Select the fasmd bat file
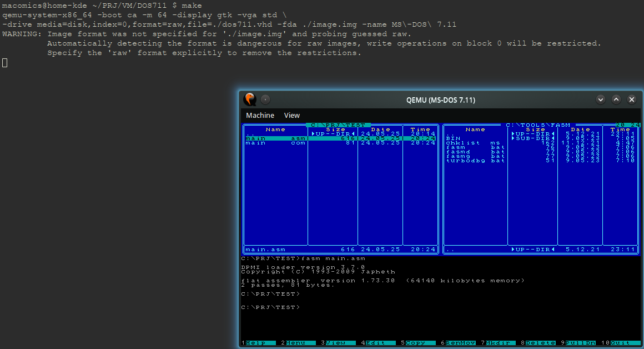This screenshot has width=644, height=349. tap(541, 152)
